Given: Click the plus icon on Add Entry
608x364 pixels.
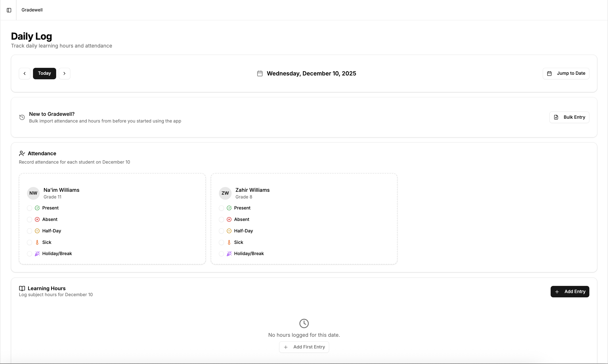Looking at the screenshot, I should click(557, 291).
